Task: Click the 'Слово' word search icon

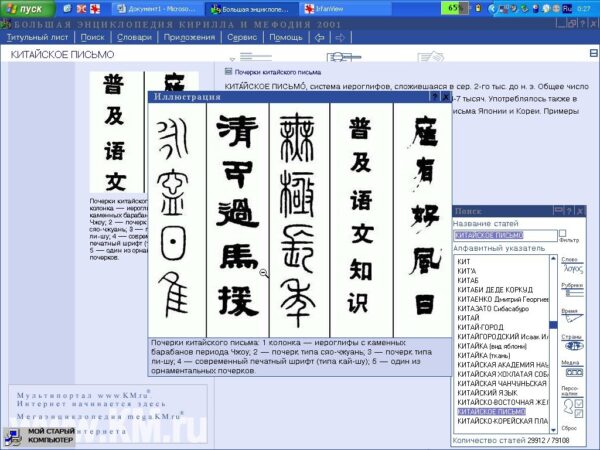Action: point(572,268)
